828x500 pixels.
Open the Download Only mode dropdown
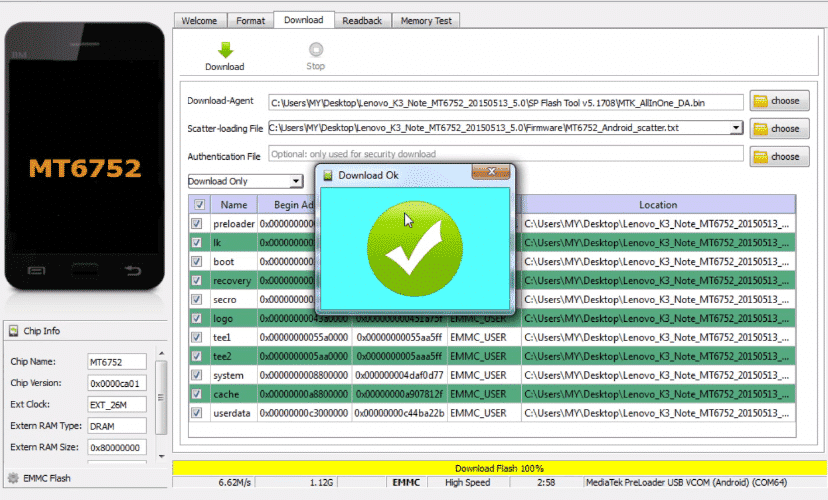(245, 181)
